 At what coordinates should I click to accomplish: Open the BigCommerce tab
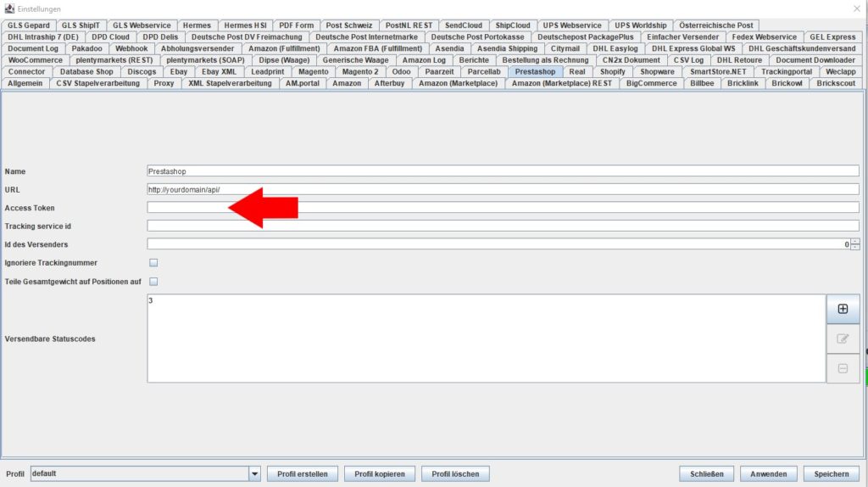(x=652, y=83)
